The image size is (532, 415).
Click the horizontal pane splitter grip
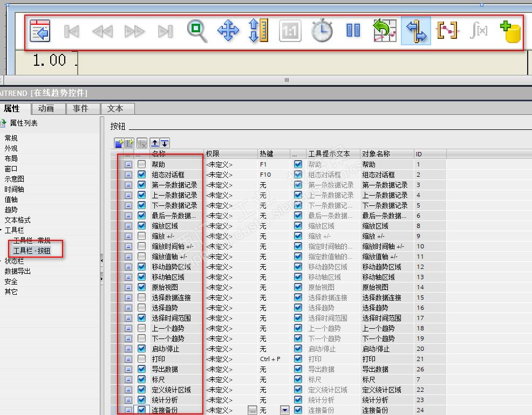tap(287, 80)
